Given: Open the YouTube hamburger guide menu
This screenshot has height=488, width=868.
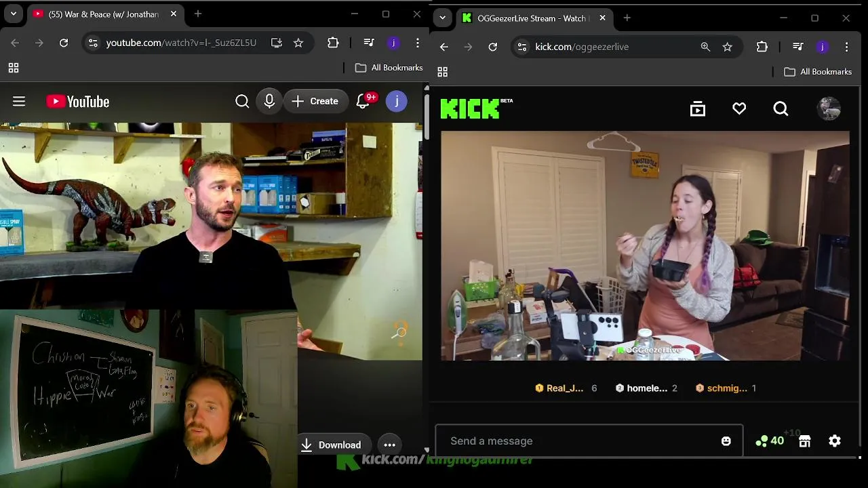Looking at the screenshot, I should coord(19,102).
